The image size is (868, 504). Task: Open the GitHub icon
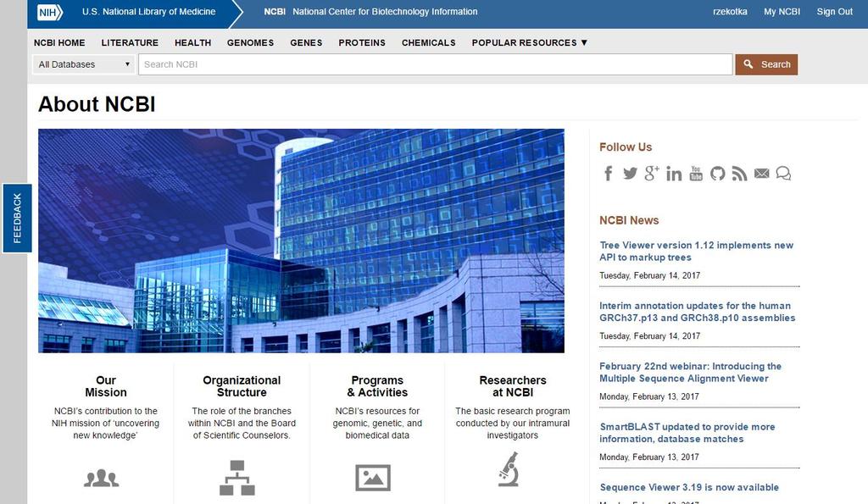click(x=717, y=173)
